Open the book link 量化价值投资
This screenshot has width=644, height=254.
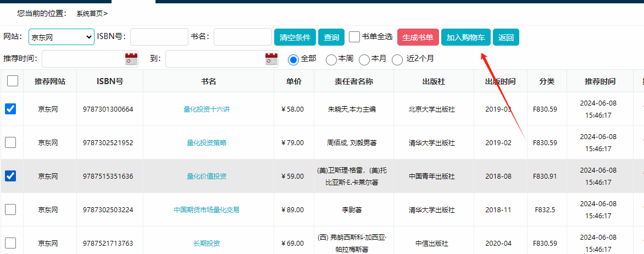pyautogui.click(x=207, y=176)
